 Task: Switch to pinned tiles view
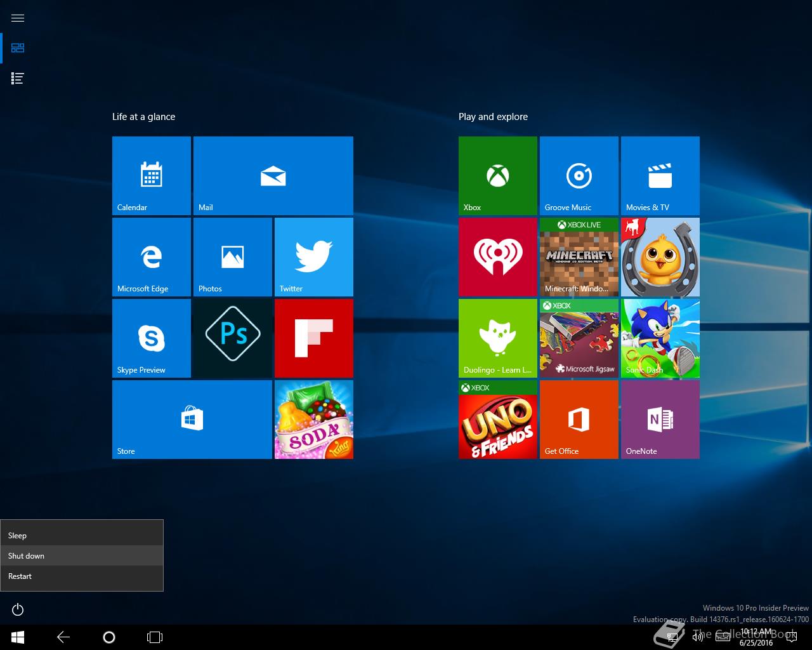(18, 48)
